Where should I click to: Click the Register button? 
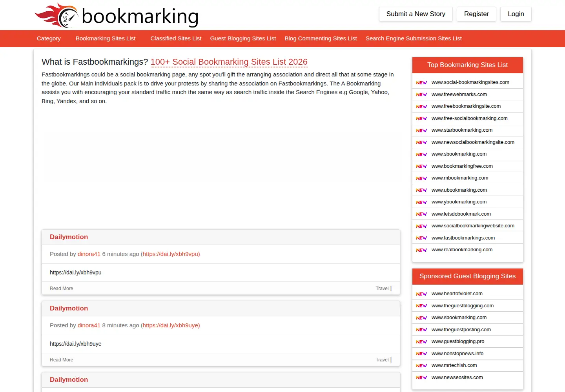pos(476,14)
